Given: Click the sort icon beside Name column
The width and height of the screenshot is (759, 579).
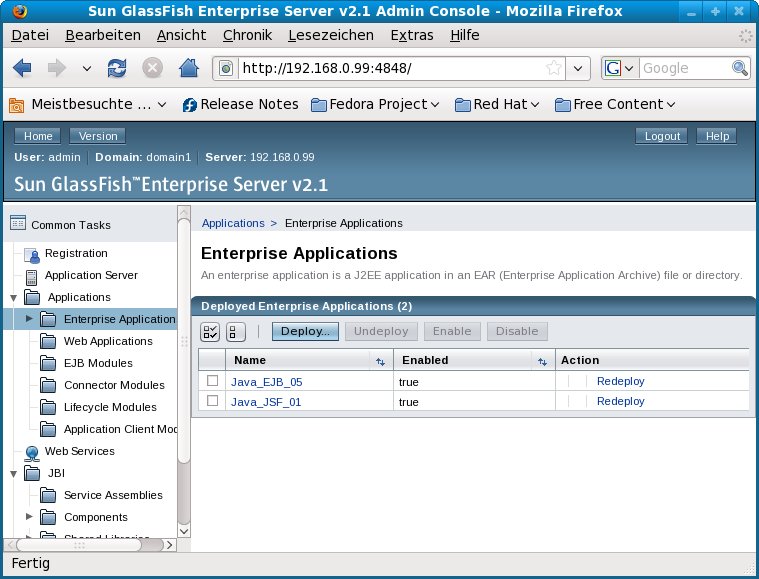Looking at the screenshot, I should click(380, 361).
